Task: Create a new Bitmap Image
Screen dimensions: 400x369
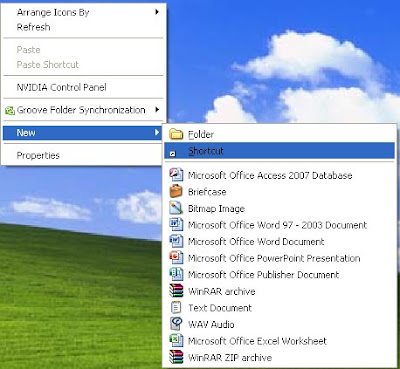Action: 279,208
